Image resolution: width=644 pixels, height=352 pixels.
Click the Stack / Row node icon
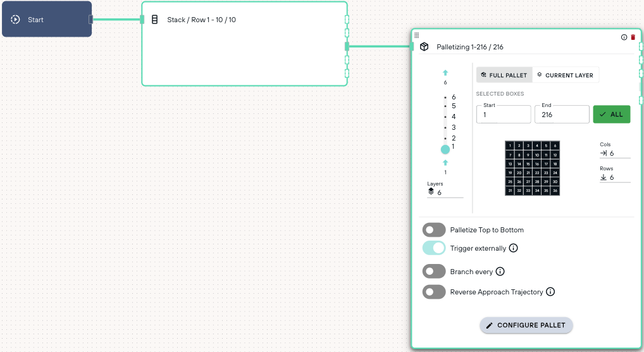(154, 20)
